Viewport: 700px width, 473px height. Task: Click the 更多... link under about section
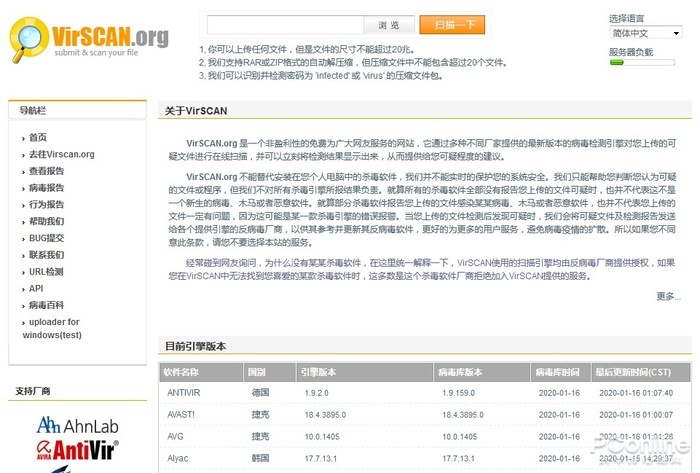[x=668, y=296]
